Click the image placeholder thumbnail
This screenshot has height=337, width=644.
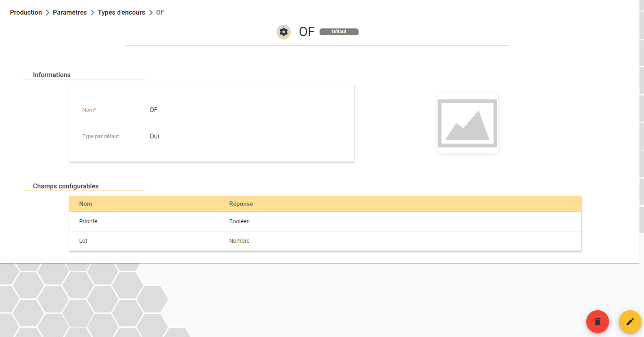[x=468, y=123]
